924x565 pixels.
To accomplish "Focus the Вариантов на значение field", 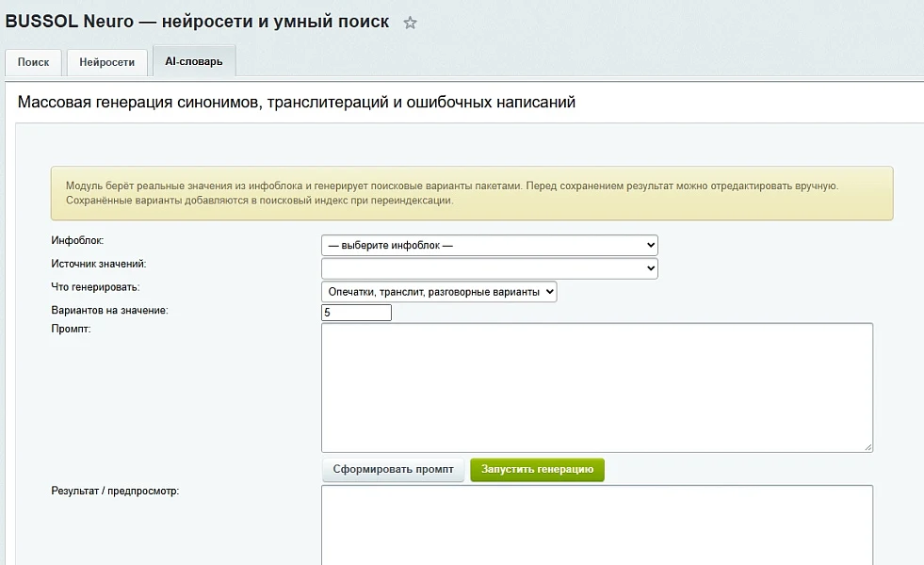I will click(356, 313).
